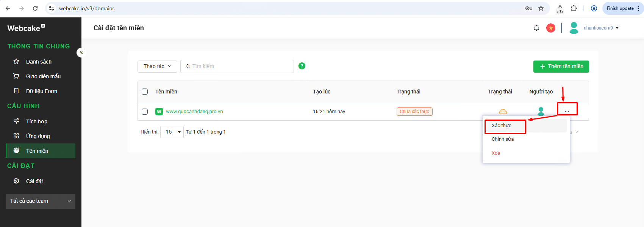Collapse the sidebar with double-chevron icon

pyautogui.click(x=81, y=52)
